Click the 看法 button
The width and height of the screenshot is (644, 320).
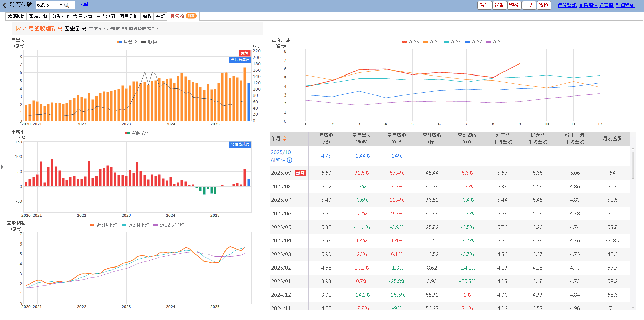pos(484,5)
